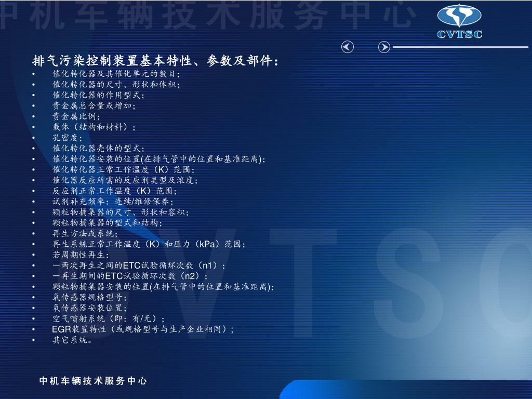Image resolution: width=532 pixels, height=399 pixels.
Task: Select line 空气喷射系统（即：有/无）
Action: 109,318
